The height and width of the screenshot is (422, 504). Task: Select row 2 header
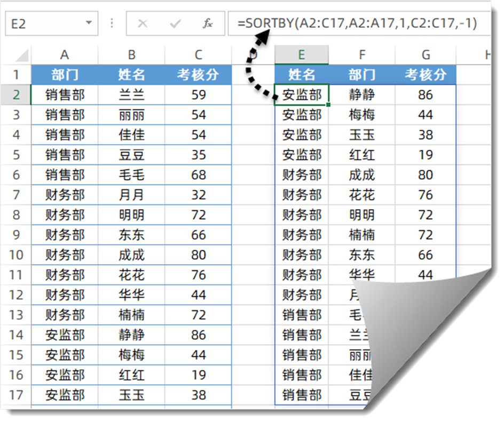click(16, 95)
